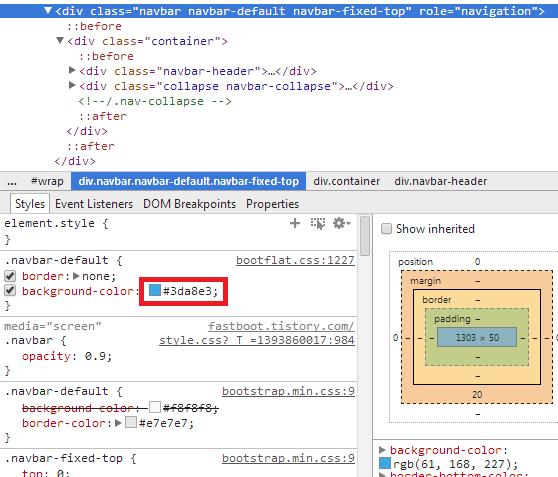Click the position top value 0
This screenshot has height=477, width=558.
pos(477,262)
